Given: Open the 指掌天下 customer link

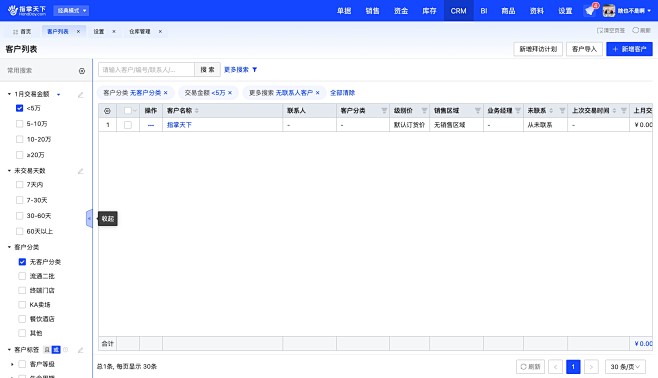Looking at the screenshot, I should [179, 125].
